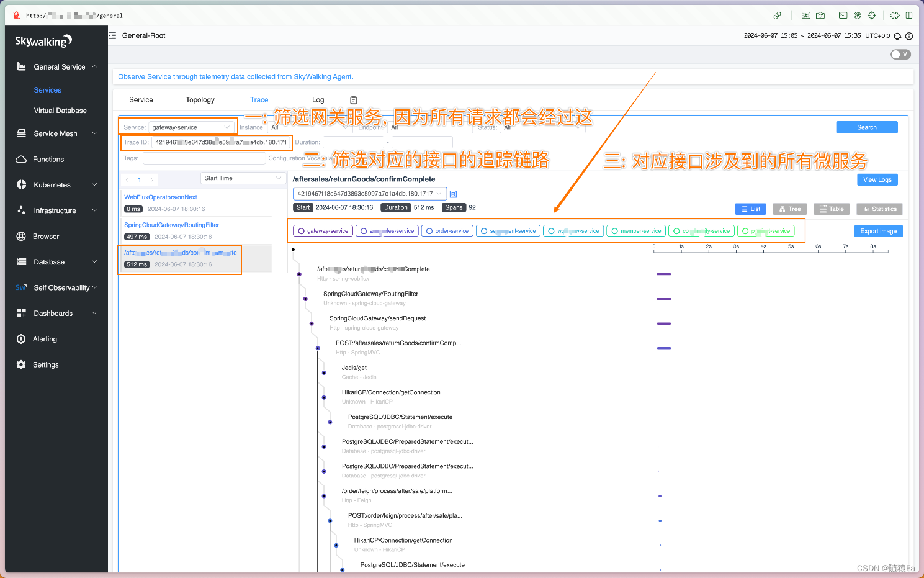The width and height of the screenshot is (924, 578).
Task: Click the Export image button
Action: tap(879, 231)
